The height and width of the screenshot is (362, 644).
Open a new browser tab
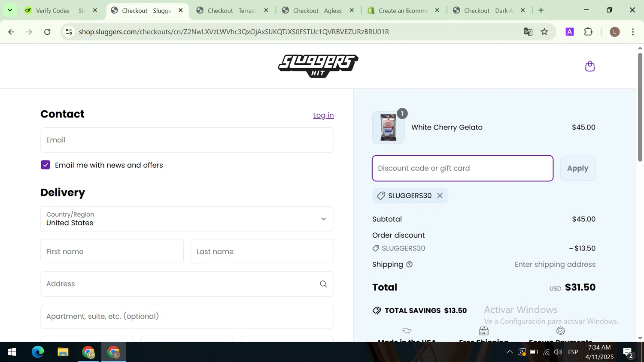[x=541, y=10]
